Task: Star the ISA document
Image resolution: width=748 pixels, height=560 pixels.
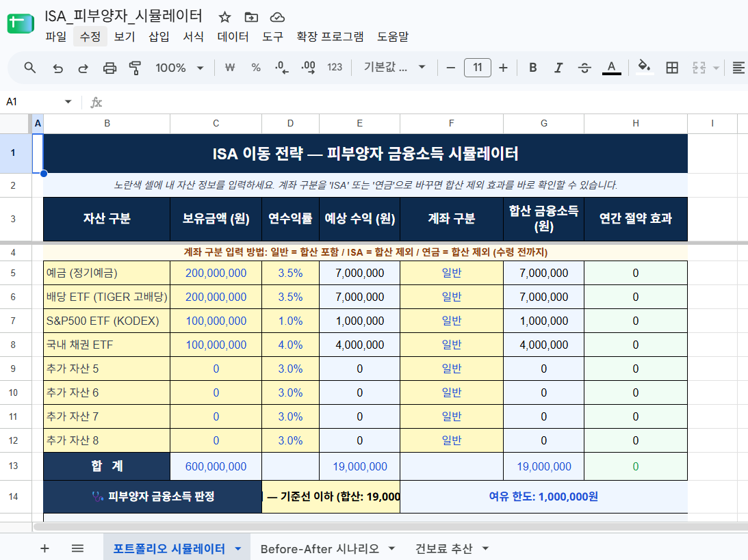Action: click(224, 18)
